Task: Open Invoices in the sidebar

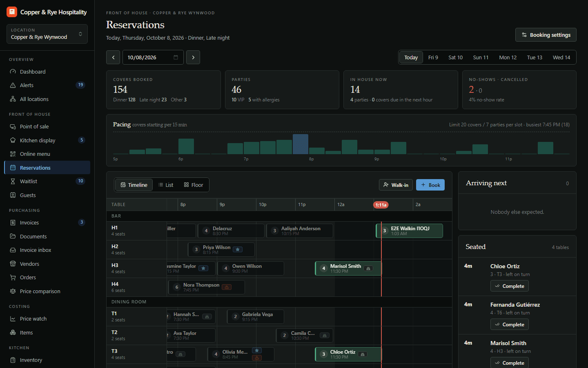Action: point(47,222)
